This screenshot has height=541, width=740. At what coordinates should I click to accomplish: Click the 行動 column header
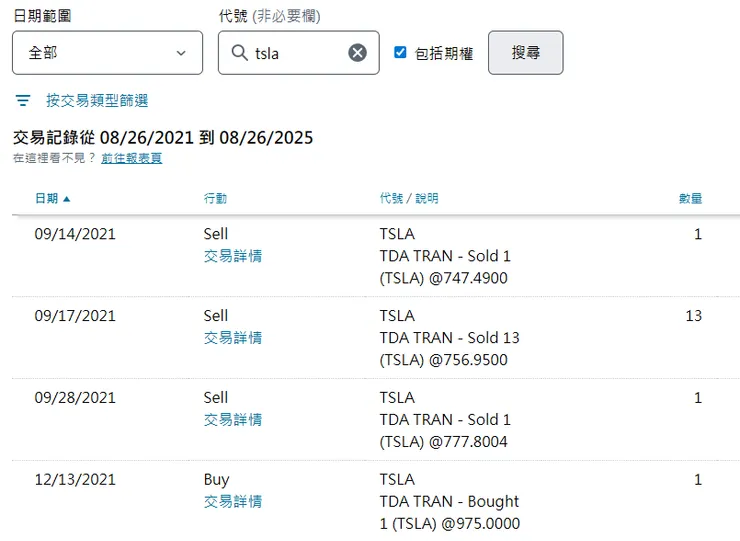[x=215, y=199]
